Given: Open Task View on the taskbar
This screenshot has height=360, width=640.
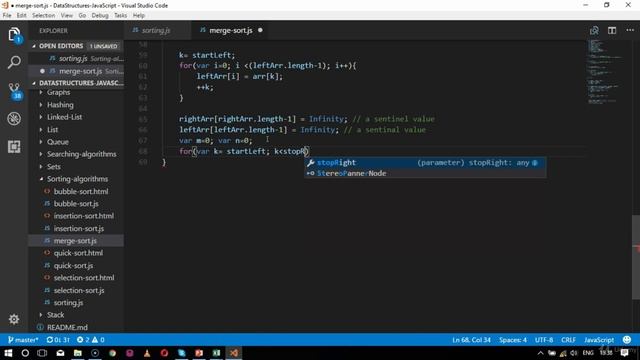Looking at the screenshot, I should 42,353.
